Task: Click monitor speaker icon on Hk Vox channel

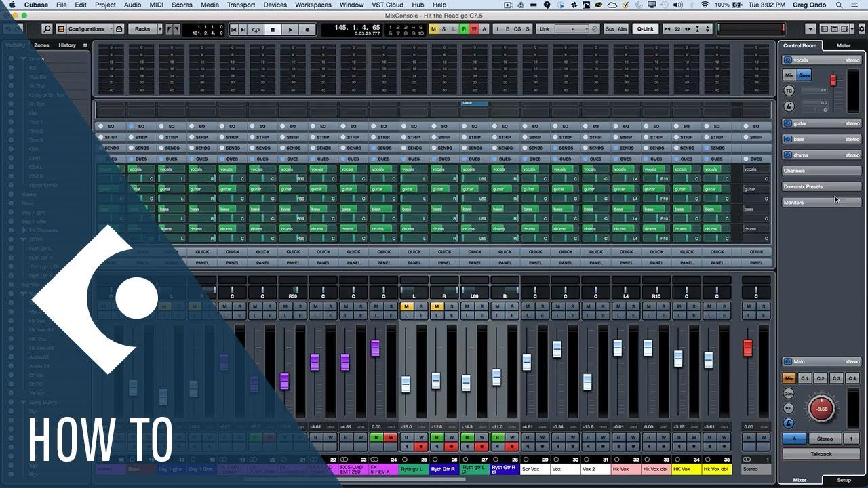Action: pos(618,447)
